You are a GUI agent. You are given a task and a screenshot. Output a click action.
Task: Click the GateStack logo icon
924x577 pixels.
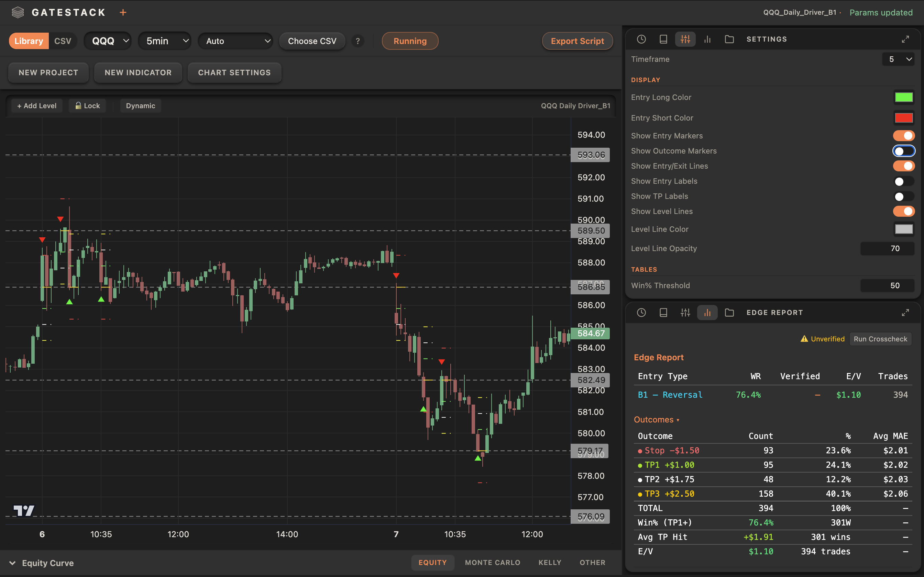point(18,12)
